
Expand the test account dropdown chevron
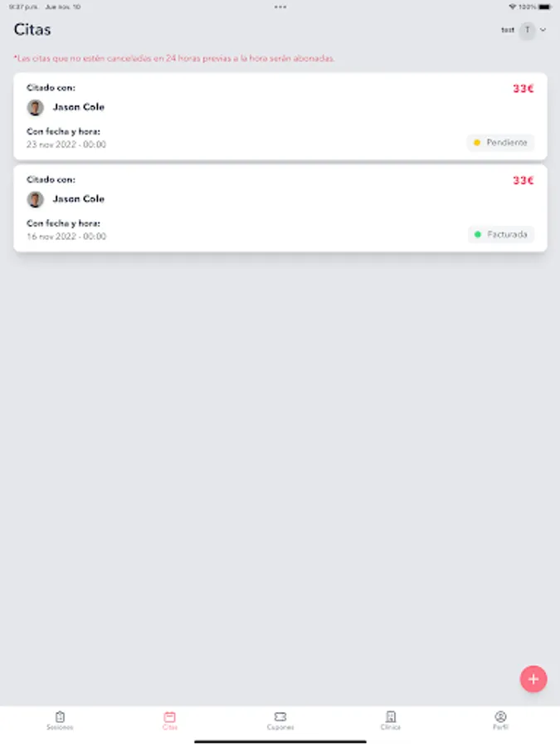[543, 30]
